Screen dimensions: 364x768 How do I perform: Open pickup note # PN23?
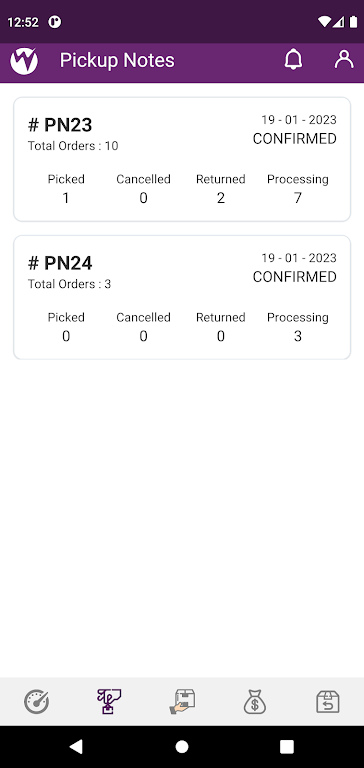click(182, 159)
